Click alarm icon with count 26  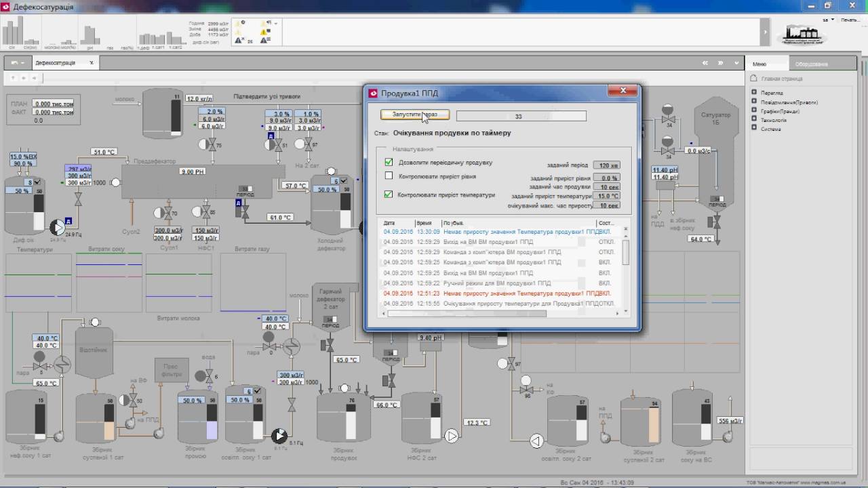tap(243, 41)
